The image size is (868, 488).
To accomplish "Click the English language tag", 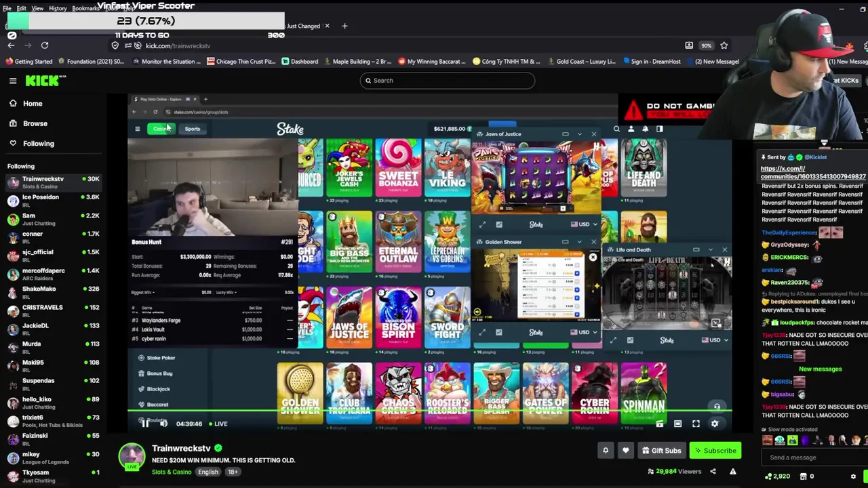I will [208, 472].
